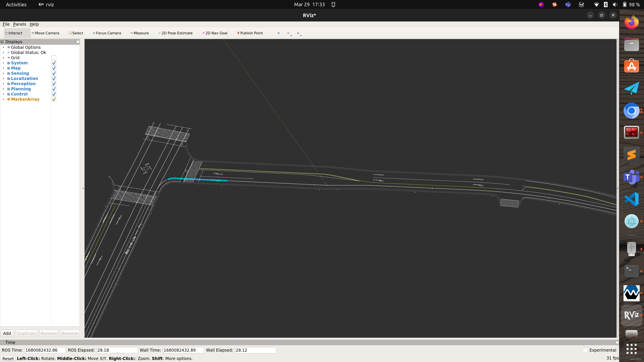Click the left panel collapse handle

tap(83, 188)
